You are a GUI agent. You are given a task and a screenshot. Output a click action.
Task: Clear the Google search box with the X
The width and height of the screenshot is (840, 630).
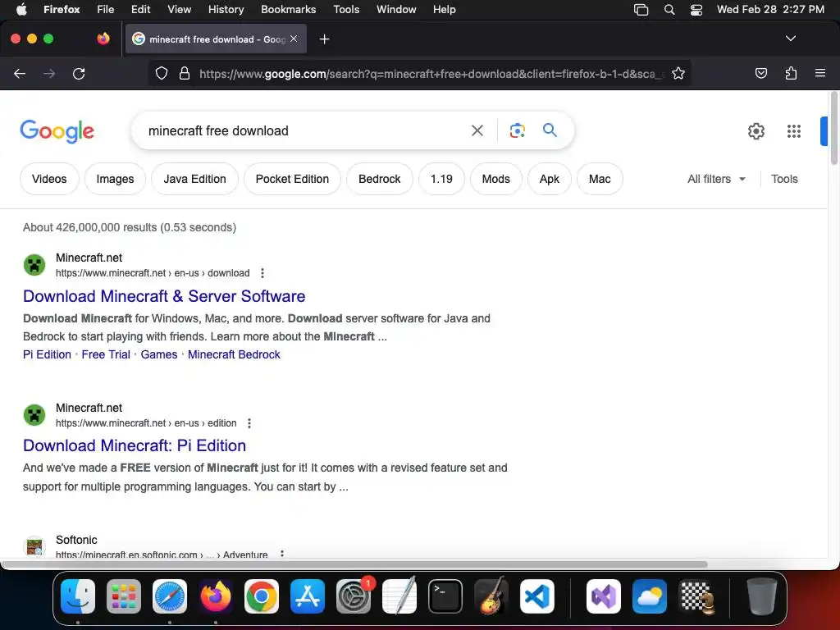click(477, 130)
